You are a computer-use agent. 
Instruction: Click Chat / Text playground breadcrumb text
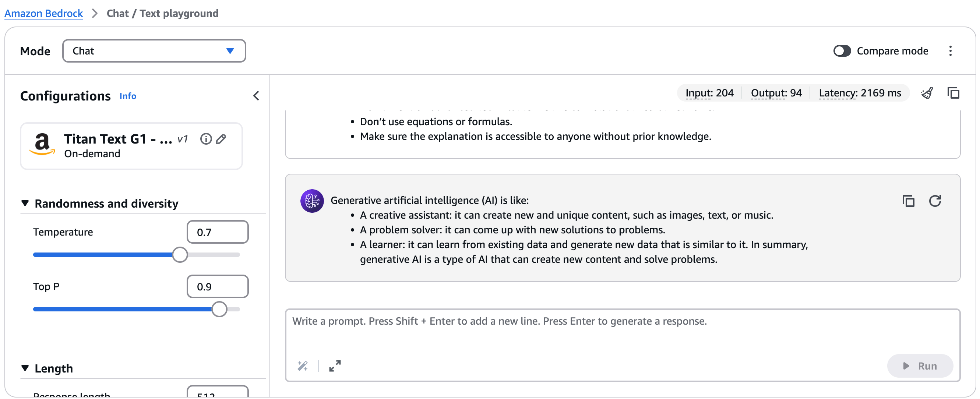(162, 13)
